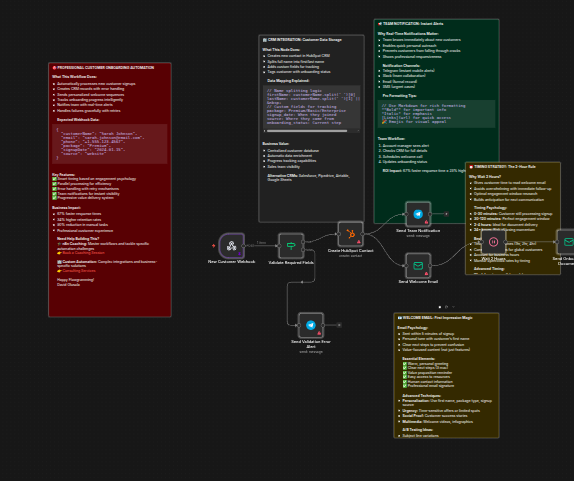Select the Team Notification Instant Alerts sticky title

(x=410, y=23)
